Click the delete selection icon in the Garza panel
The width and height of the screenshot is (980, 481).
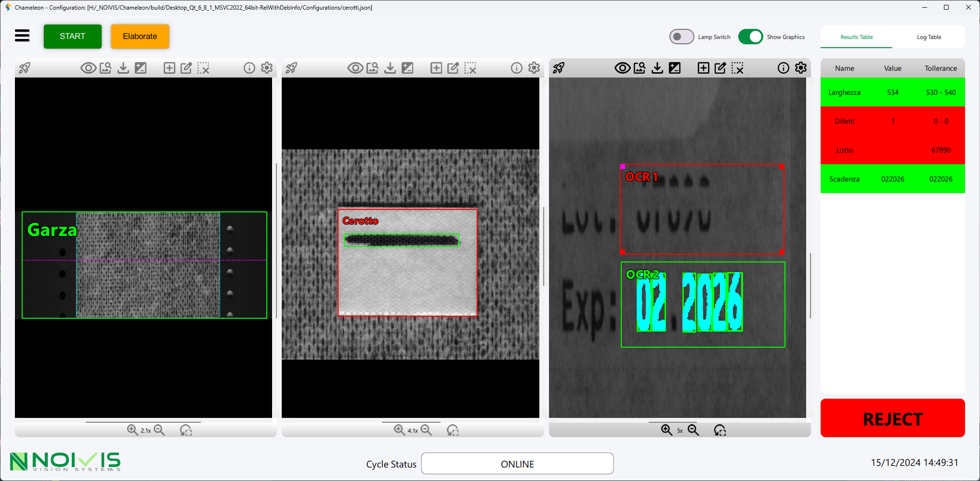click(203, 68)
